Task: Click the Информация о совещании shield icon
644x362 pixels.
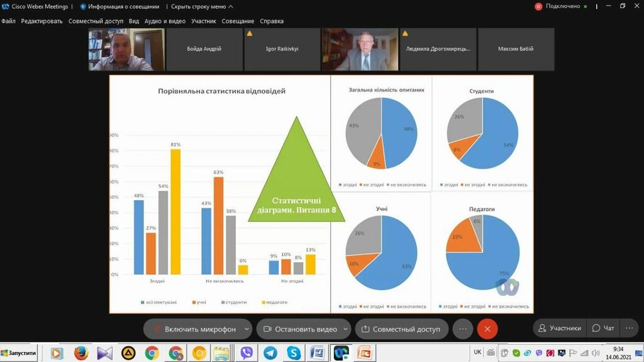Action: pos(83,6)
